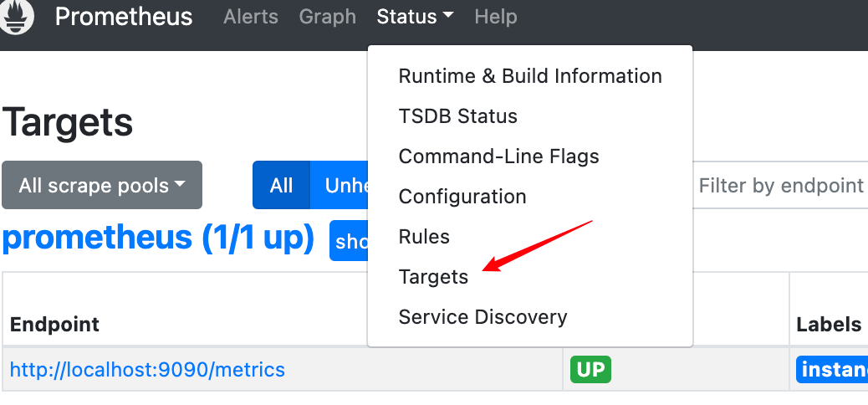This screenshot has height=405, width=868.
Task: Select the All targets filter button
Action: click(x=281, y=185)
